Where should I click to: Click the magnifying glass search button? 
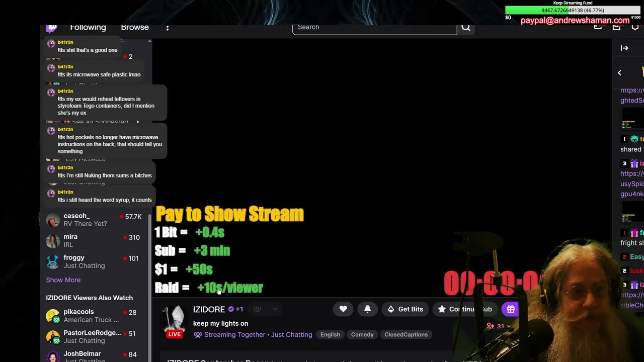(466, 28)
